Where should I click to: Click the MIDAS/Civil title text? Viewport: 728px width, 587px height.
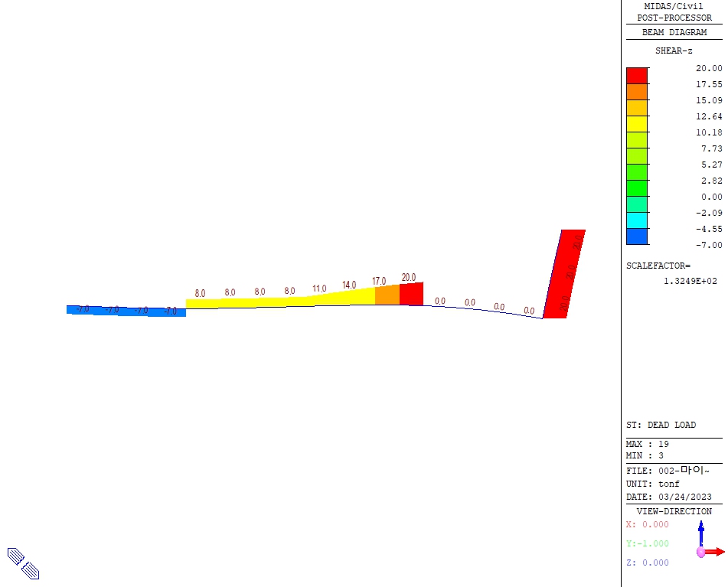673,6
